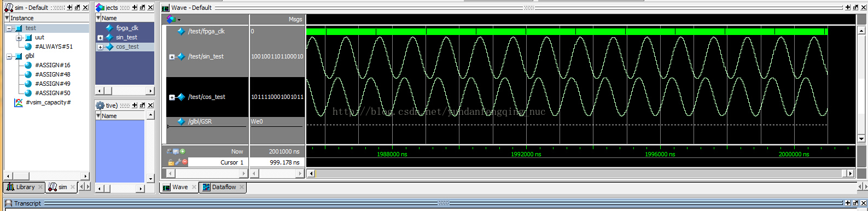Select fpga_clk signal icon in Objects
This screenshot has height=211, width=868.
pos(109,28)
